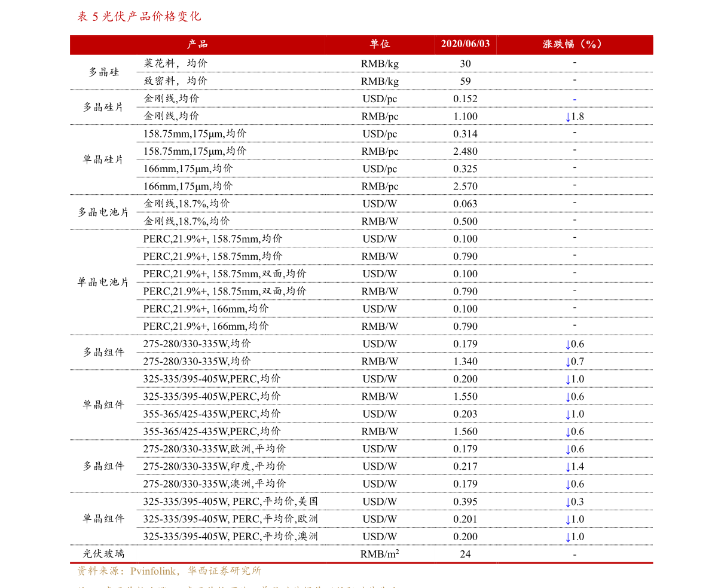Click the RMB/m² unit cell
The width and height of the screenshot is (712, 588).
pyautogui.click(x=380, y=554)
